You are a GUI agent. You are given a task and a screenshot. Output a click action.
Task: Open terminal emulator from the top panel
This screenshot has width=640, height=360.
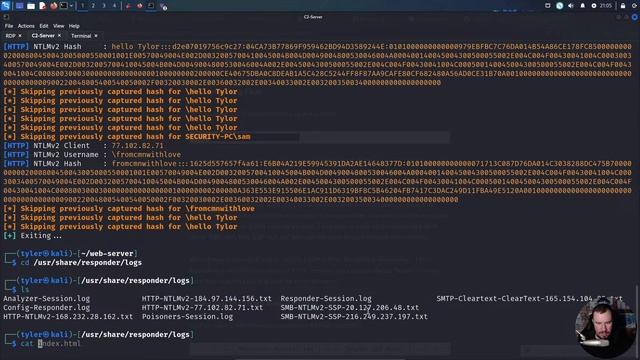coord(64,6)
